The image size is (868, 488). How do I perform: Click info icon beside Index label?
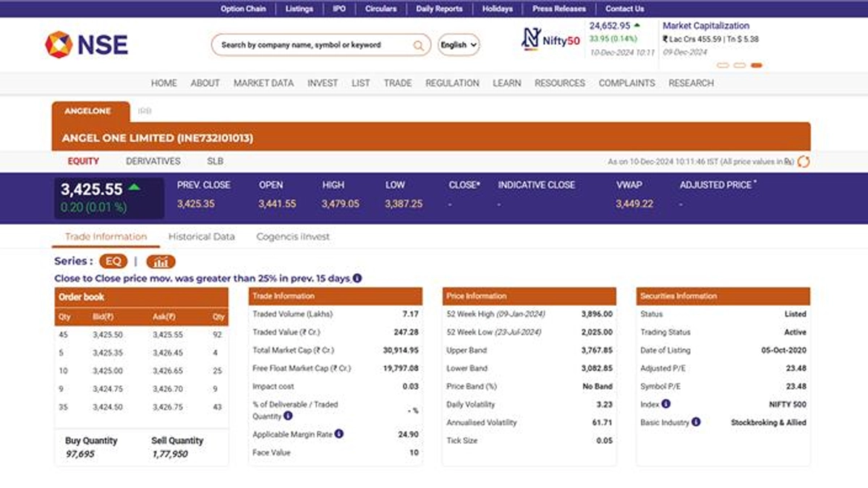665,404
